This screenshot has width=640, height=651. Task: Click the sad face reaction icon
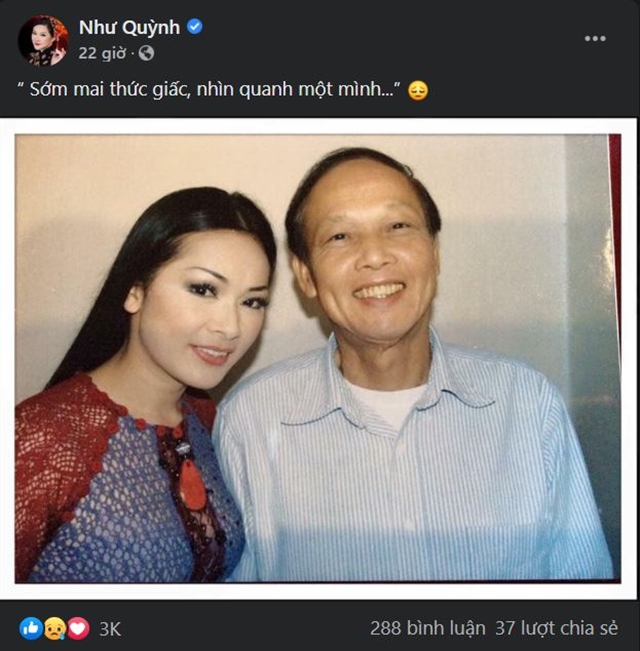(x=54, y=628)
